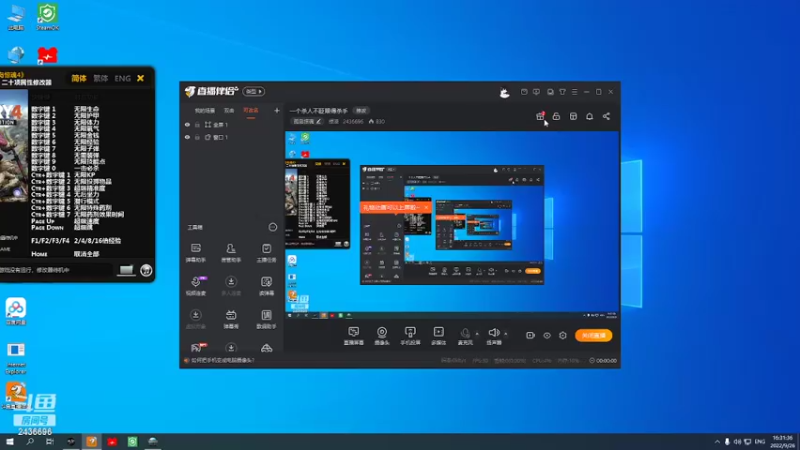Toggle the lock on 窗口 1 source

(x=197, y=137)
